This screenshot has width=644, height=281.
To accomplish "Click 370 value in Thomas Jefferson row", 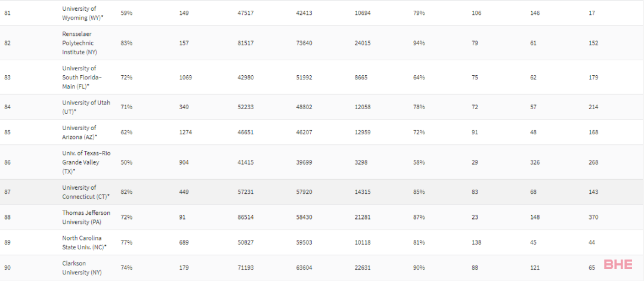I will (x=593, y=217).
